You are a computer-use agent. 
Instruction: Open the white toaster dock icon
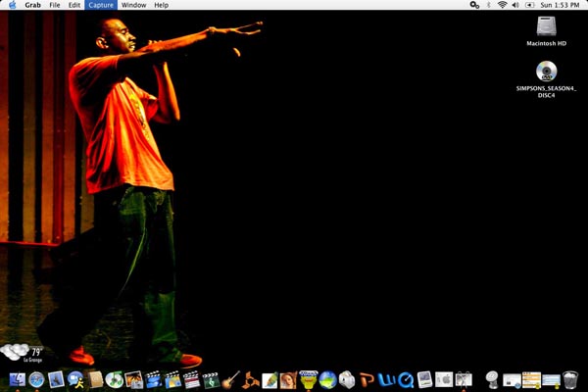(347, 380)
